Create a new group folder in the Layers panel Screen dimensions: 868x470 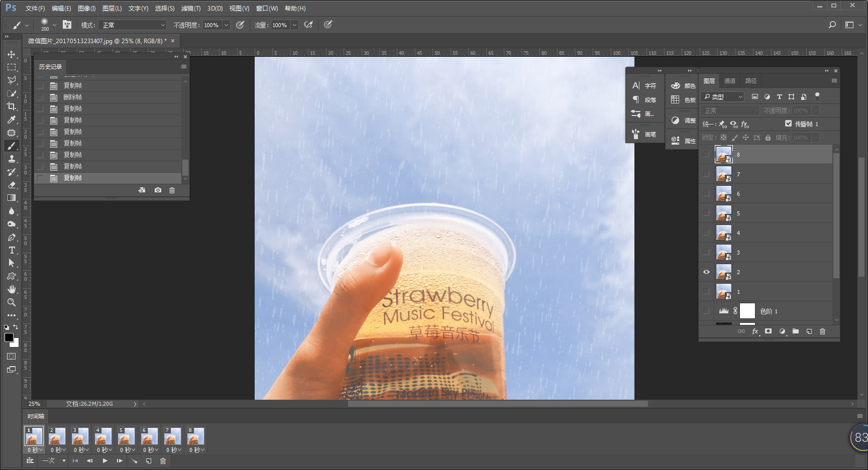pyautogui.click(x=796, y=331)
